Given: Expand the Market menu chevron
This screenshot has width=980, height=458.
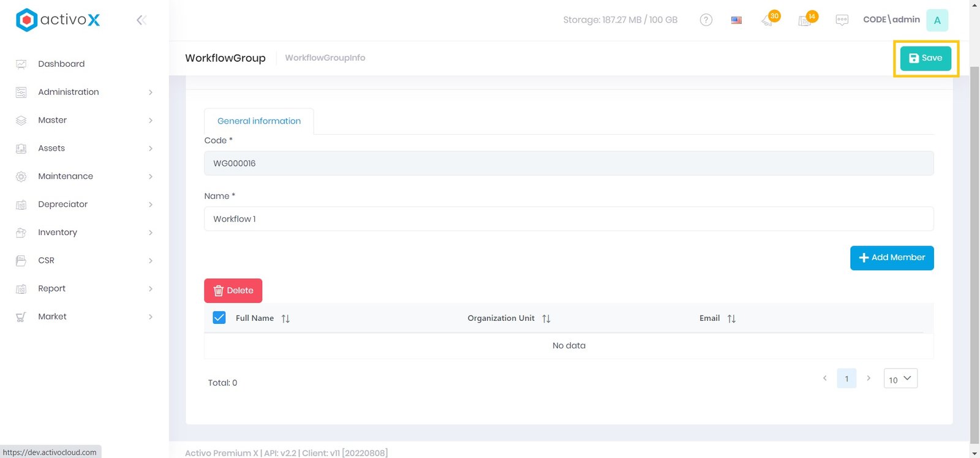Looking at the screenshot, I should pyautogui.click(x=151, y=317).
